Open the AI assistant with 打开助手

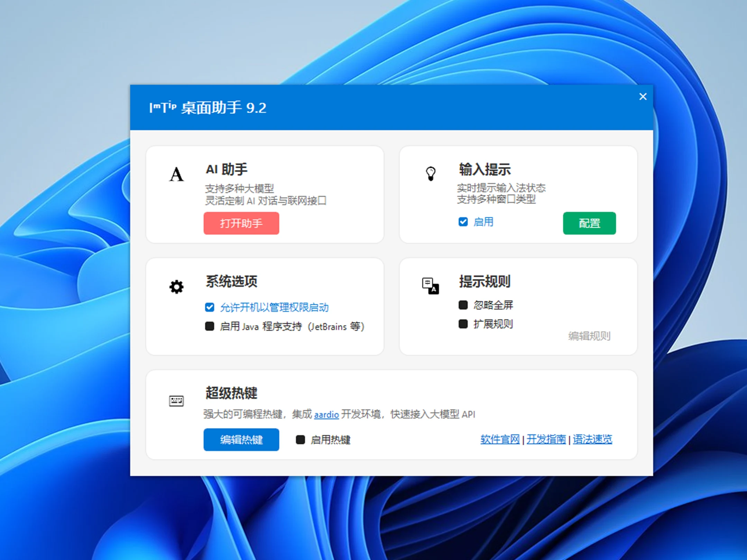pyautogui.click(x=241, y=223)
